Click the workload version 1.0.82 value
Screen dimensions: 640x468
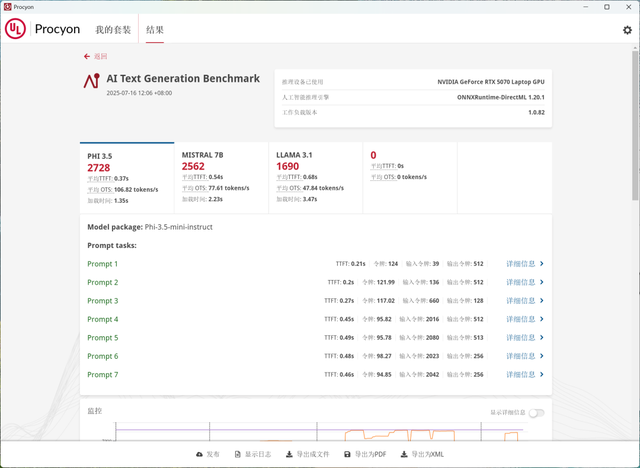coord(536,112)
